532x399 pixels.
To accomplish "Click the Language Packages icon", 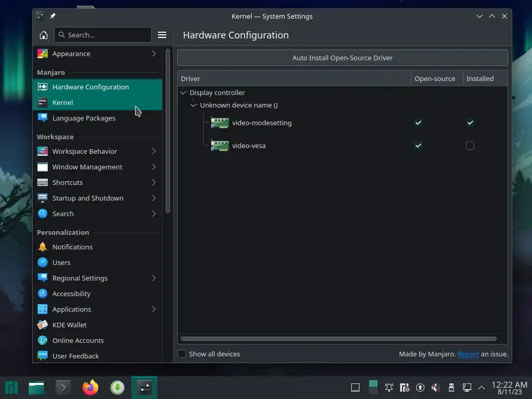I will click(43, 118).
